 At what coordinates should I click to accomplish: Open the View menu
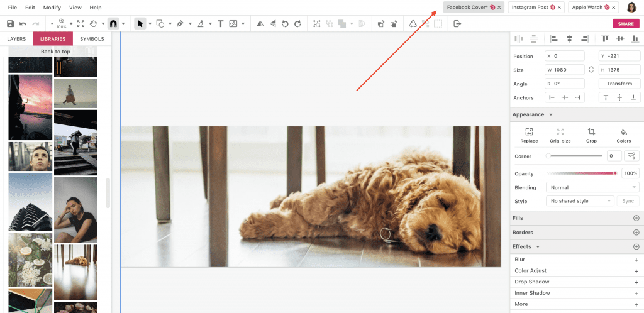tap(75, 8)
